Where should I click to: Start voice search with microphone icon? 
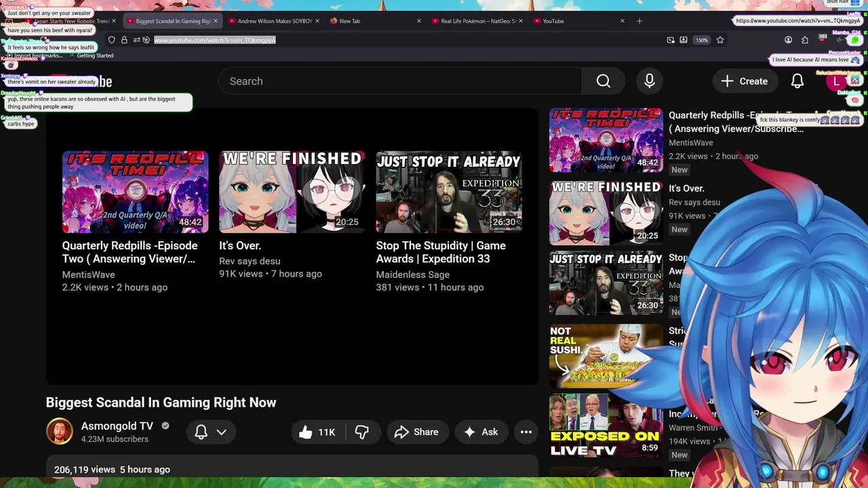tap(650, 81)
